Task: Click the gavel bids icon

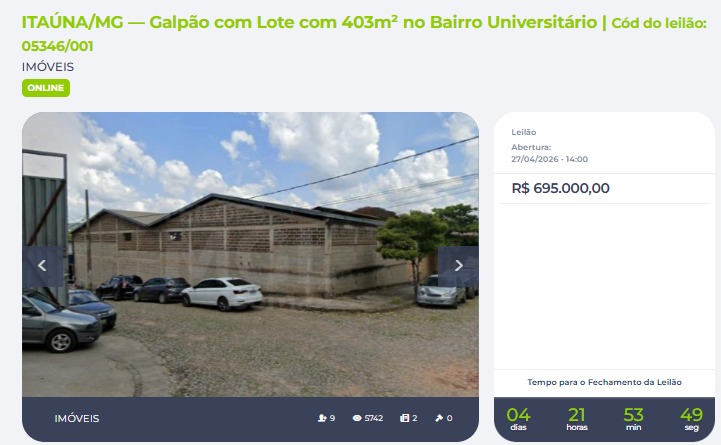Action: [439, 418]
